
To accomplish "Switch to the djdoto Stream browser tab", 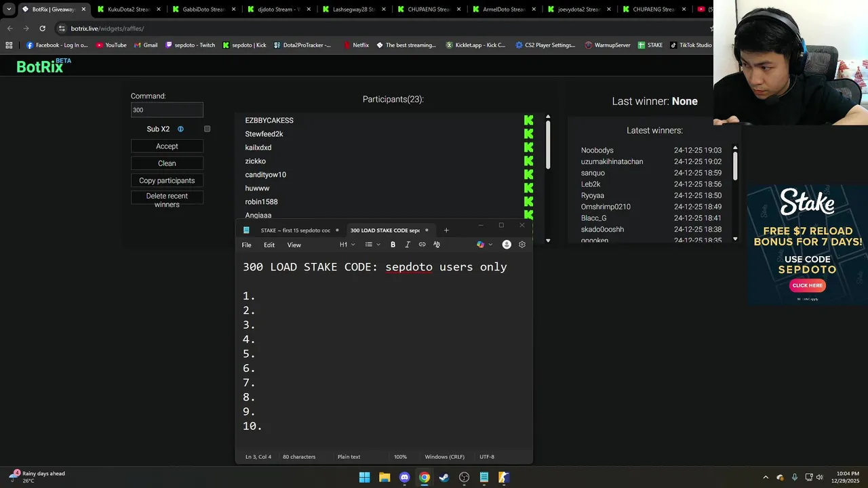I will [279, 9].
